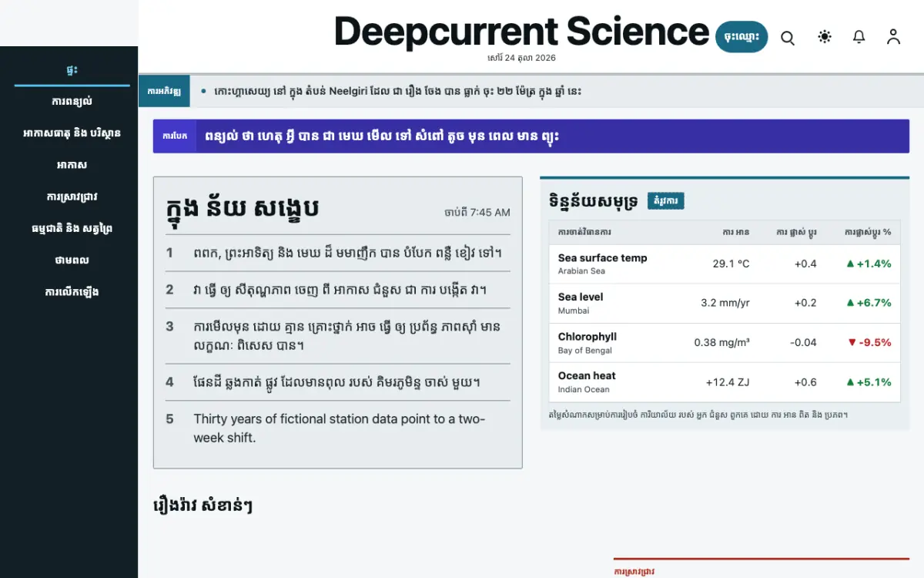Click the teal badge beside data title
The image size is (924, 578).
(x=666, y=201)
